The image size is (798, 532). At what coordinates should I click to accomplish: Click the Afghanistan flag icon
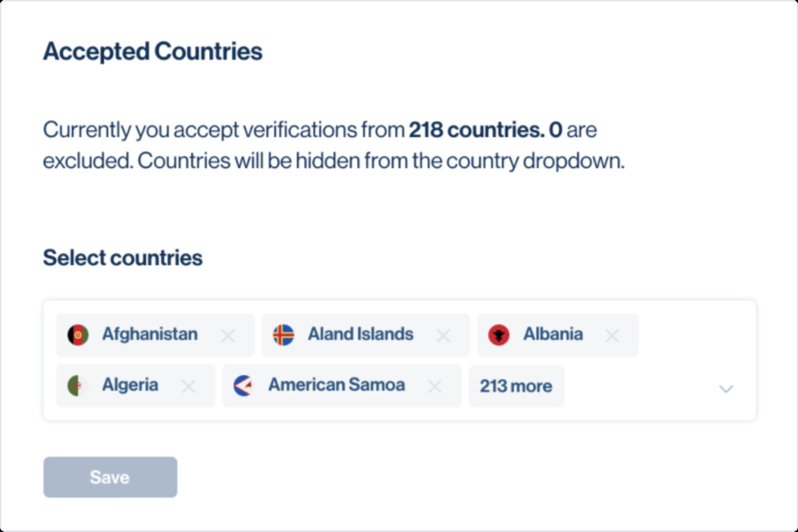pos(78,335)
